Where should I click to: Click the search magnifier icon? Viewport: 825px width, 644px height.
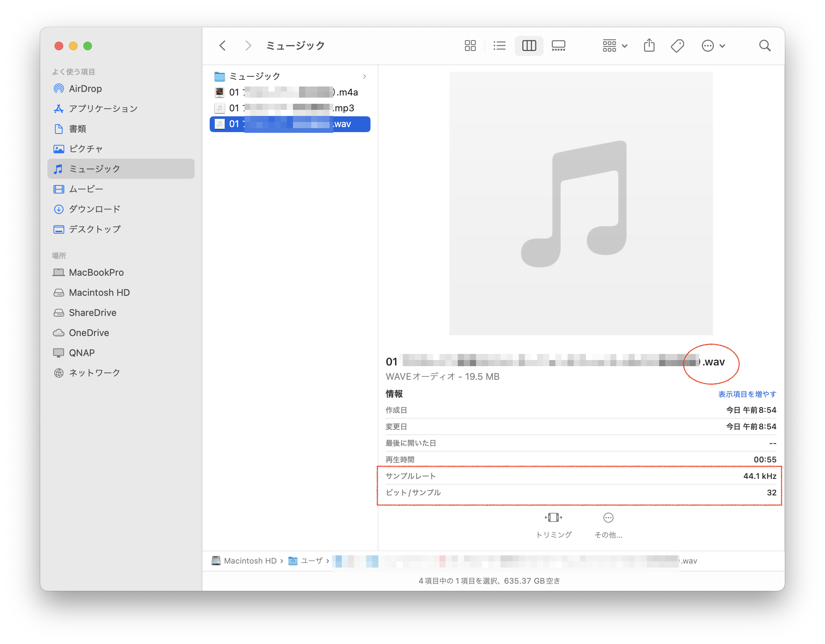coord(765,46)
